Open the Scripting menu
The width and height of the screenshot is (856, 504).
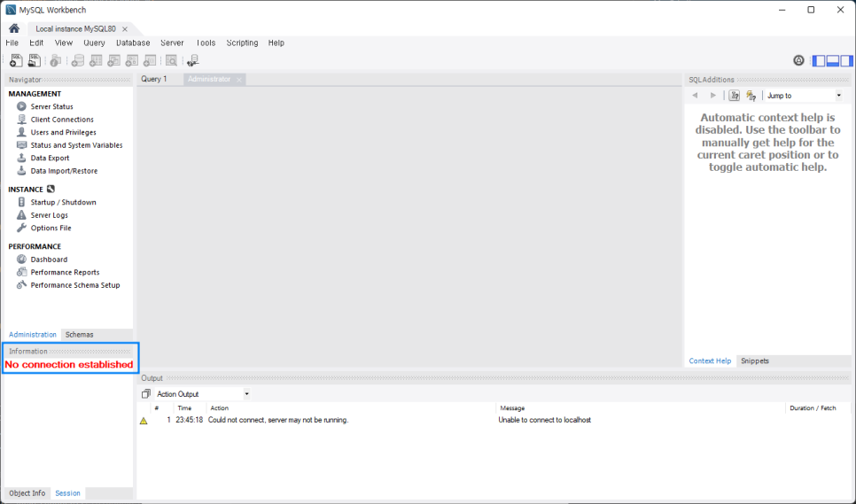pyautogui.click(x=243, y=43)
